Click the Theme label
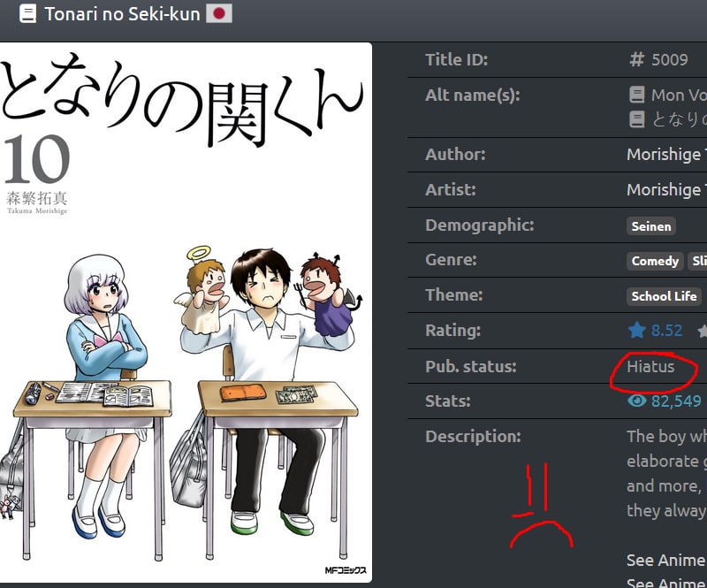Screen dimensions: 707x588 pos(453,295)
